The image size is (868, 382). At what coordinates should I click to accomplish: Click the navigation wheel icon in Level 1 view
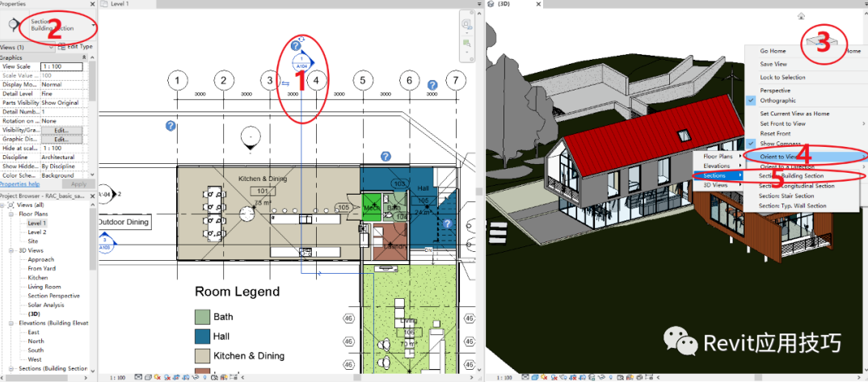pyautogui.click(x=466, y=24)
